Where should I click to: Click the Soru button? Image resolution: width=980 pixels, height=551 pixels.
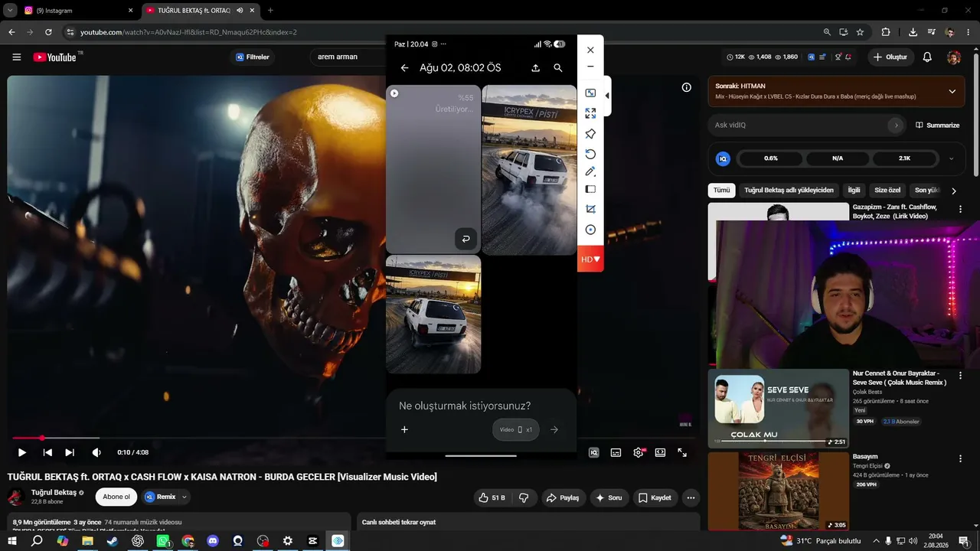609,497
